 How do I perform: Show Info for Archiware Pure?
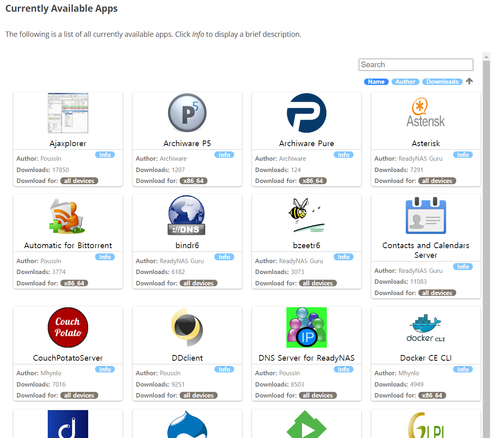coord(344,155)
